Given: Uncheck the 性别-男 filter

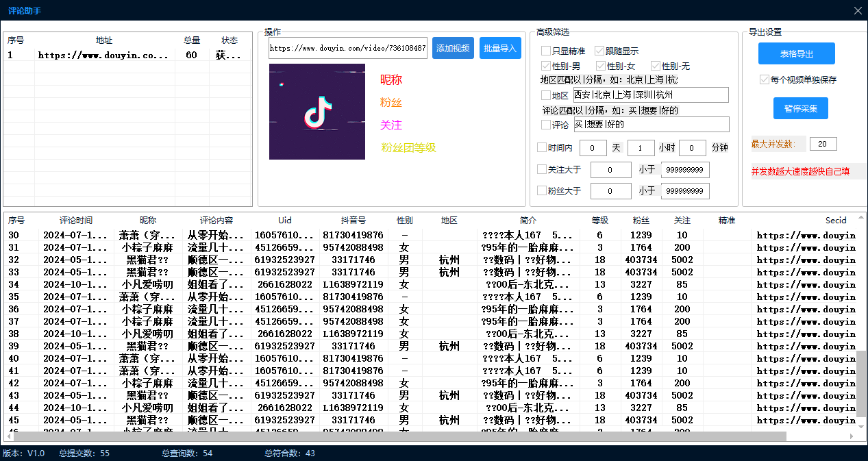Looking at the screenshot, I should pos(546,66).
